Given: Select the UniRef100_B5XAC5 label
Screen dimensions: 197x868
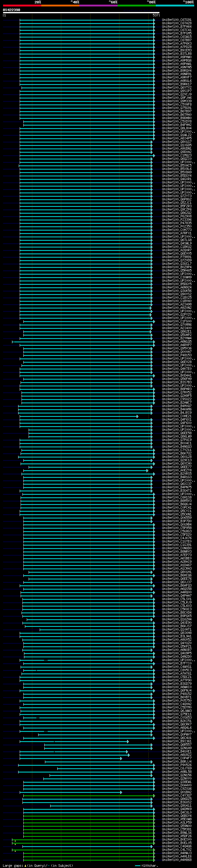Looking at the screenshot, I should (177, 165).
